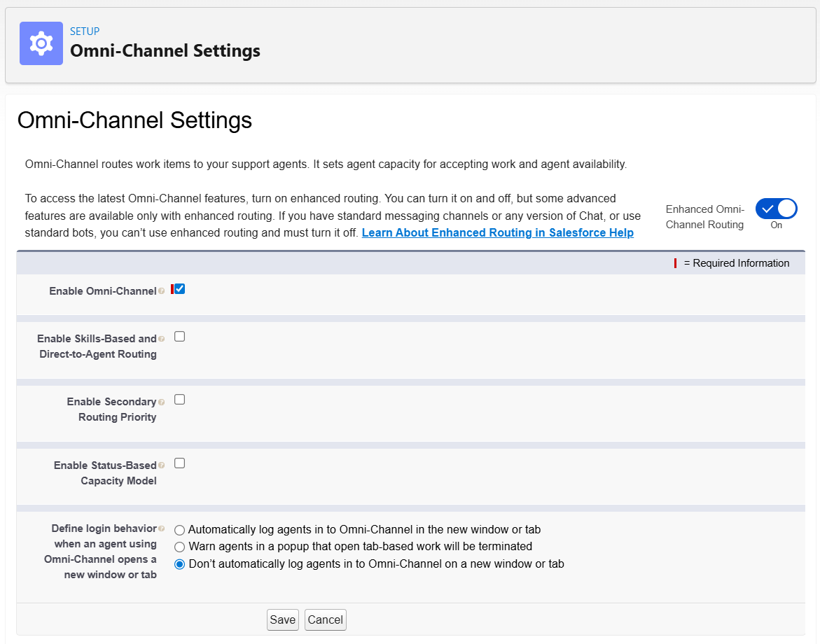820x644 pixels.
Task: Choose warn agents in a popup option
Action: pos(179,547)
